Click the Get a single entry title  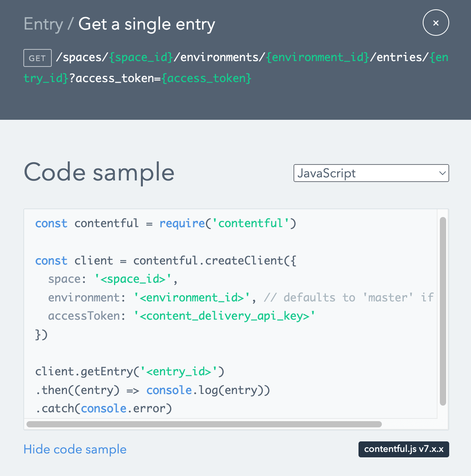click(147, 24)
